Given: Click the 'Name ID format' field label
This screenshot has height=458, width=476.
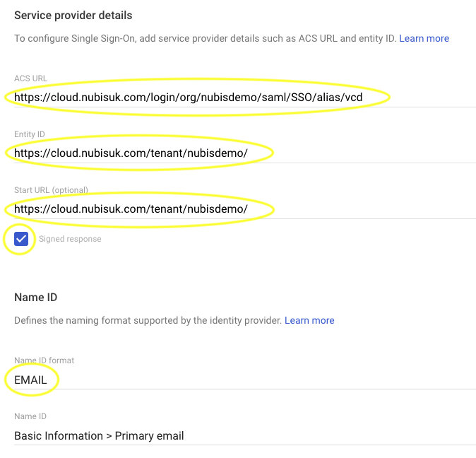Looking at the screenshot, I should coord(44,360).
